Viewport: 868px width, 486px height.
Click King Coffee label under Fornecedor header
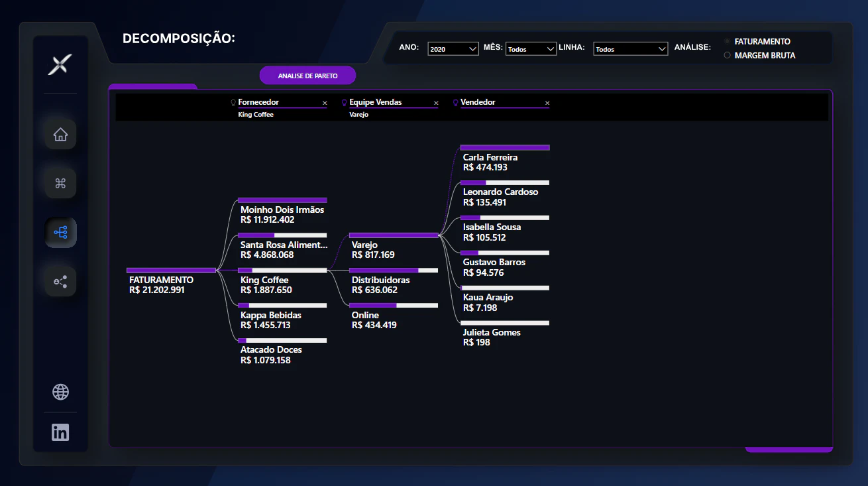point(256,115)
